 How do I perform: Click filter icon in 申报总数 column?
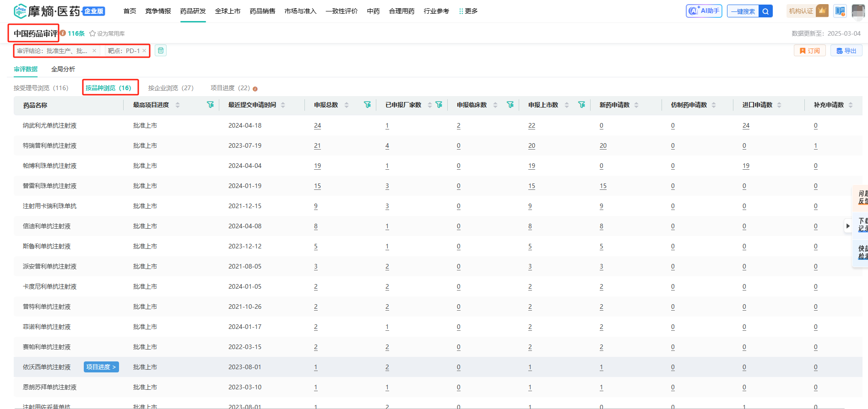click(x=367, y=105)
